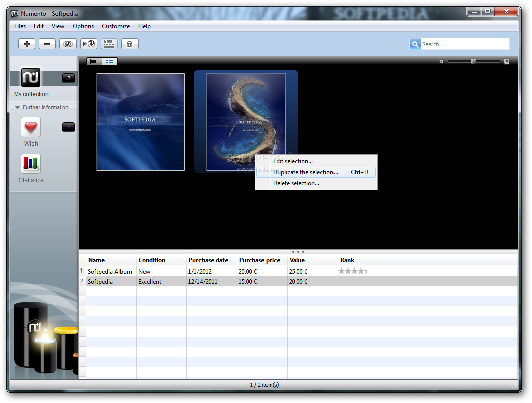Click the padlock lock toolbar button

129,44
